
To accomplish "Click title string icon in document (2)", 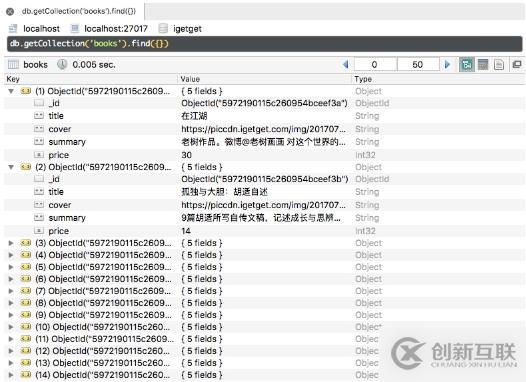I will (x=39, y=192).
